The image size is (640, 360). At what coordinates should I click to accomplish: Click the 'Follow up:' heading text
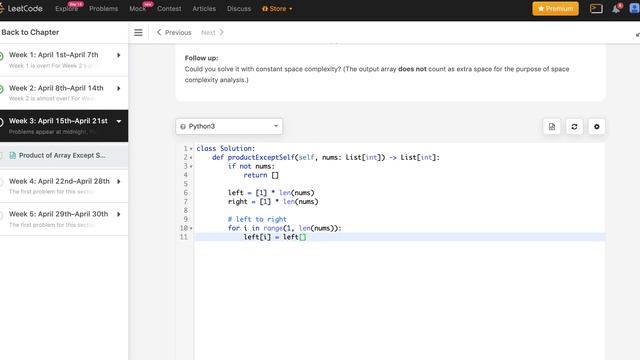(x=201, y=58)
